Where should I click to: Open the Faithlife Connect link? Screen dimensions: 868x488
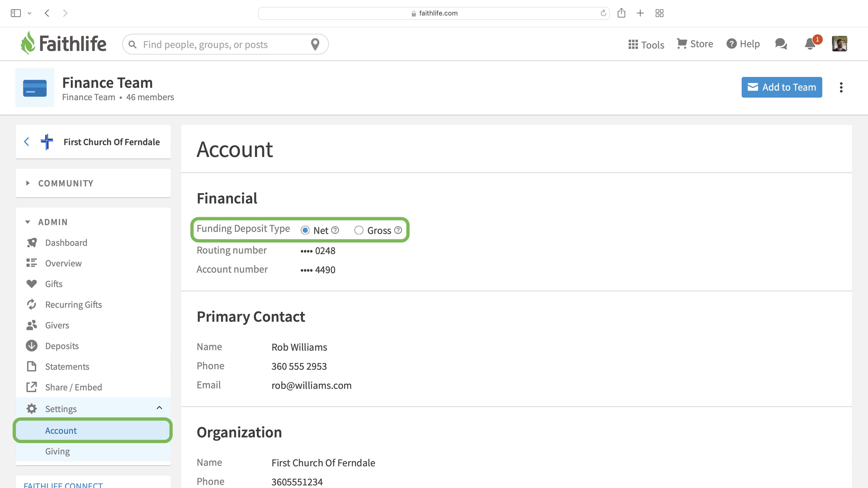click(63, 485)
